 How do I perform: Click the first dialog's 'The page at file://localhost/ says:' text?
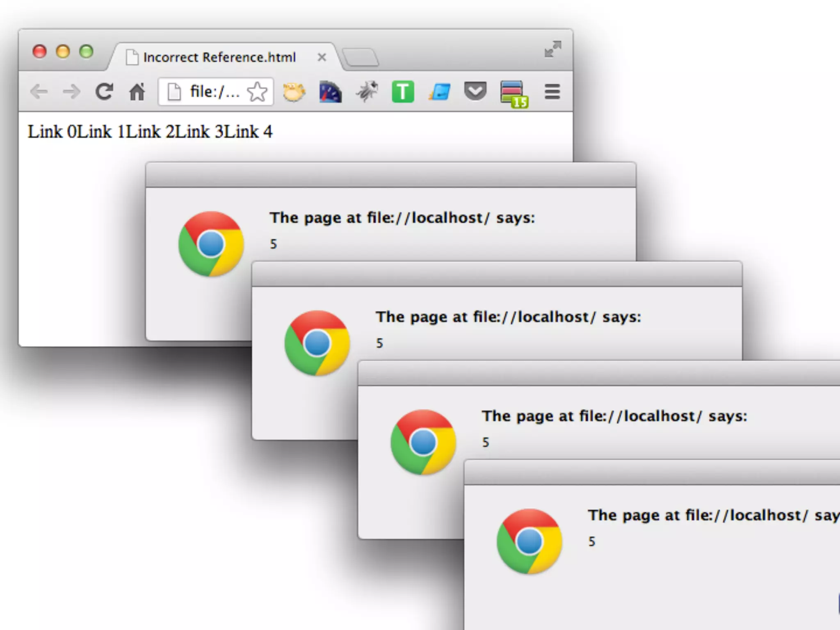tap(402, 218)
